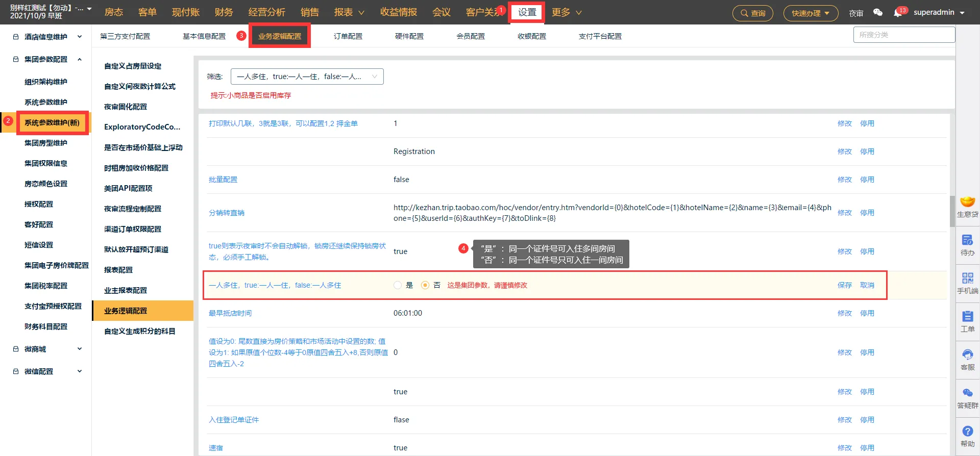
Task: Open 自定义生成积分的科目 in the list
Action: point(140,331)
